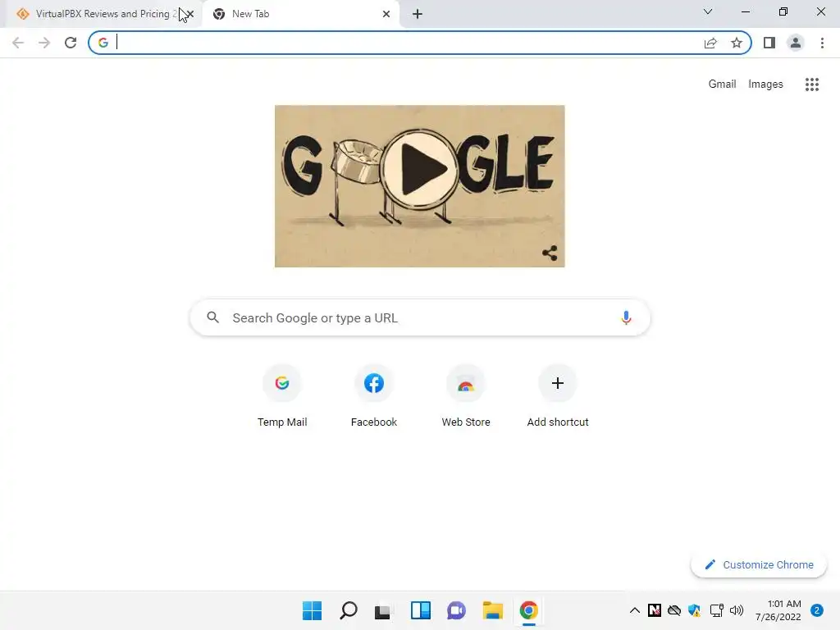
Task: Add a new shortcut tile
Action: (558, 396)
